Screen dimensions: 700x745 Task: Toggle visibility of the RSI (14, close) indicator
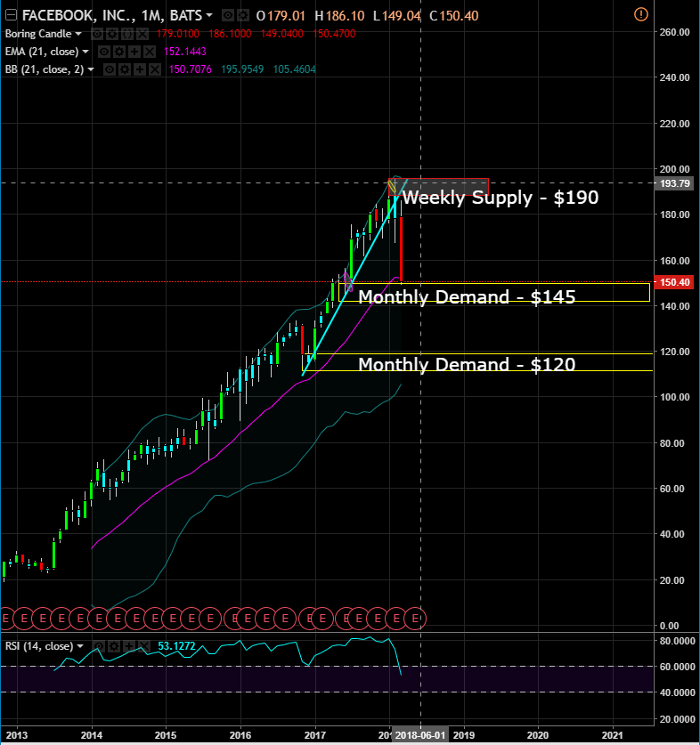[98, 646]
